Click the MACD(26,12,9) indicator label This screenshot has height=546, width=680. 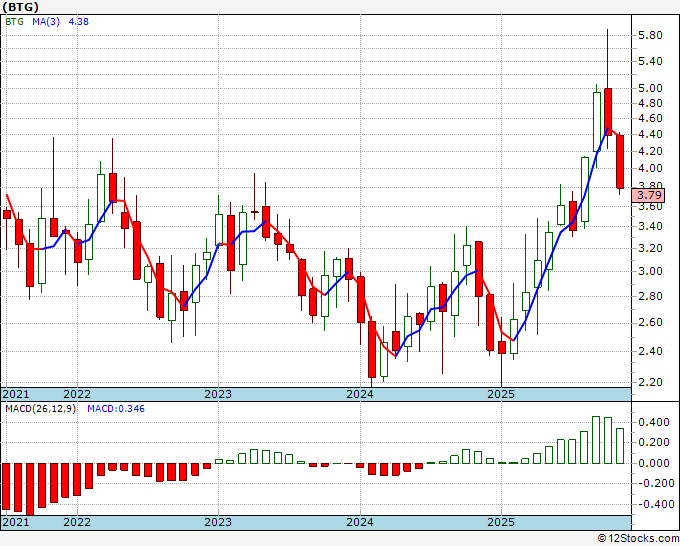(40, 409)
